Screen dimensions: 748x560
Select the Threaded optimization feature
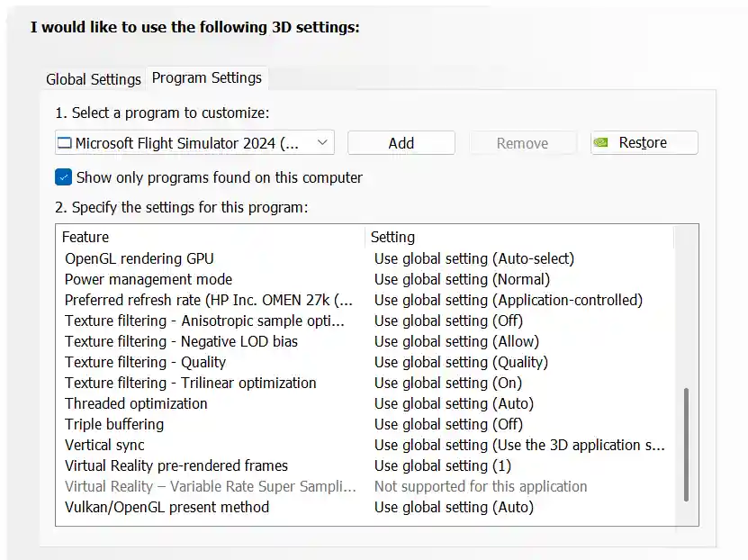tap(136, 403)
